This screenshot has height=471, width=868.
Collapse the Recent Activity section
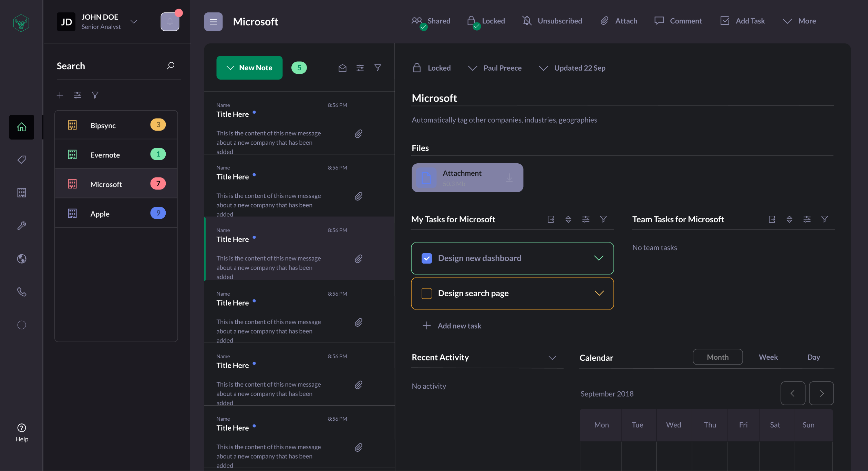(552, 358)
